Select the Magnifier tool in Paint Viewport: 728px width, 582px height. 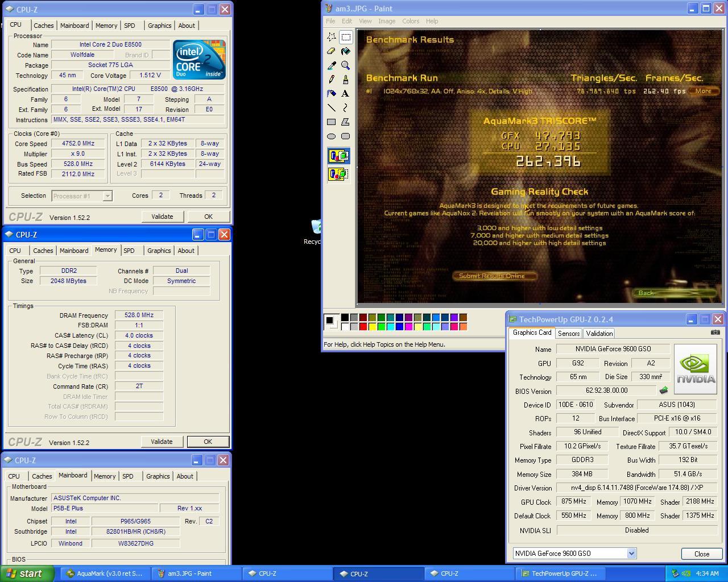point(345,65)
